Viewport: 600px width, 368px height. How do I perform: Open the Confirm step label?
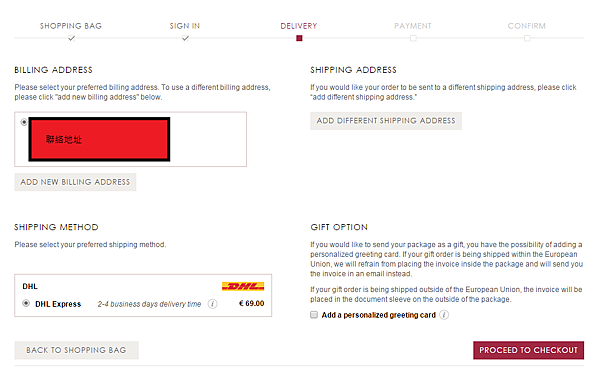pyautogui.click(x=527, y=26)
